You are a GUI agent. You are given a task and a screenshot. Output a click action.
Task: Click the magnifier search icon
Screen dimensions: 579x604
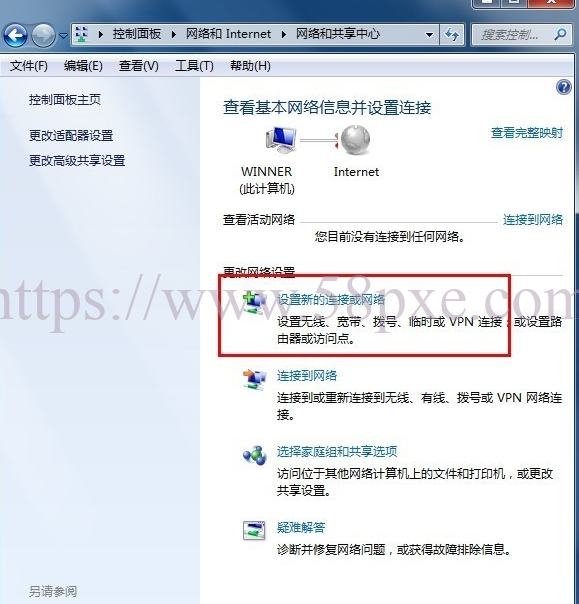coord(561,35)
